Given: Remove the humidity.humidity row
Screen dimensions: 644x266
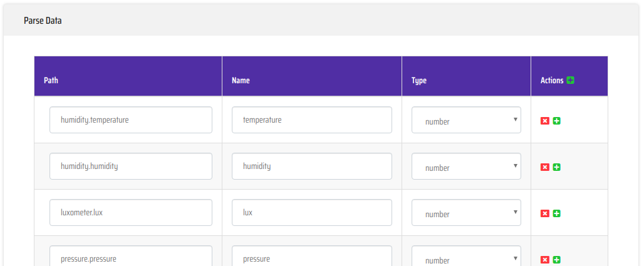Looking at the screenshot, I should click(544, 167).
